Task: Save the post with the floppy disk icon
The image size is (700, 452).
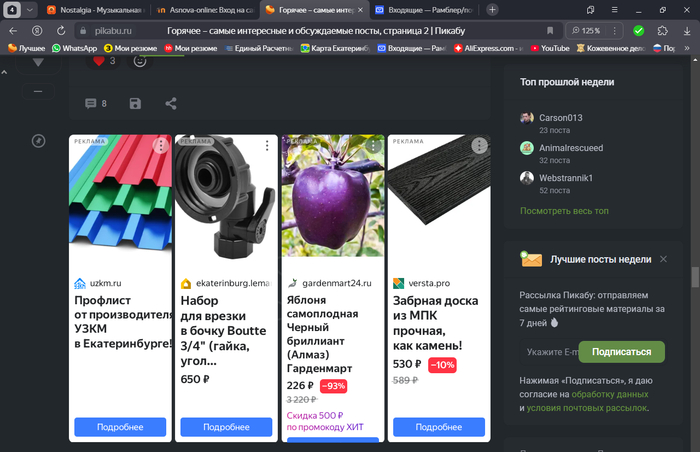Action: tap(135, 103)
